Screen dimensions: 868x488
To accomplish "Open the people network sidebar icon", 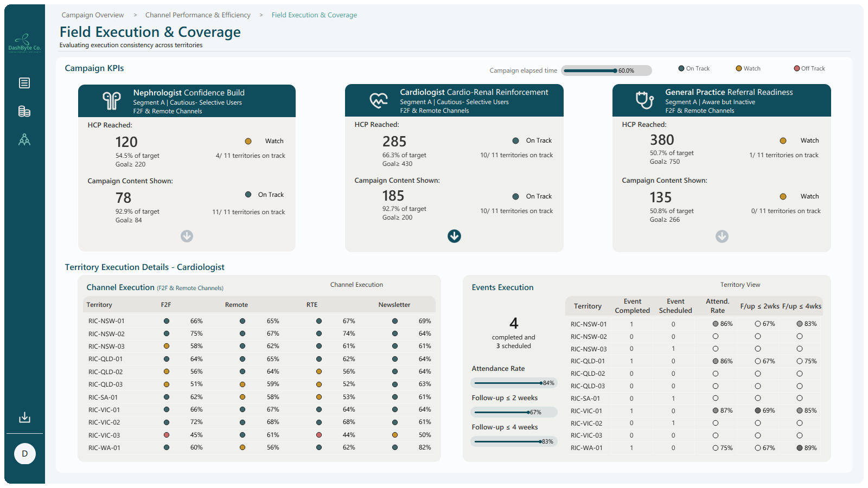I will coord(24,139).
